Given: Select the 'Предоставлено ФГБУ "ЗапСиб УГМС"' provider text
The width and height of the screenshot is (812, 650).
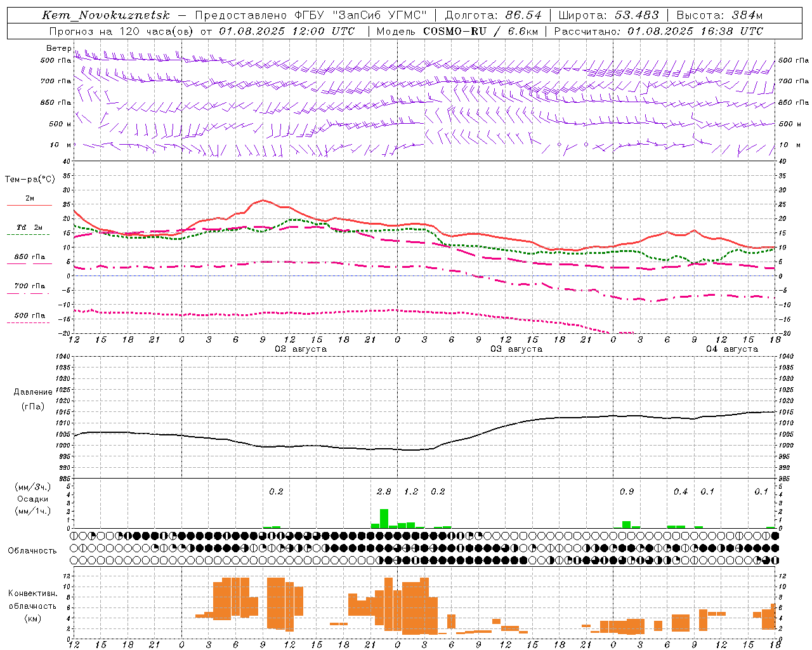Looking at the screenshot, I should 311,15.
